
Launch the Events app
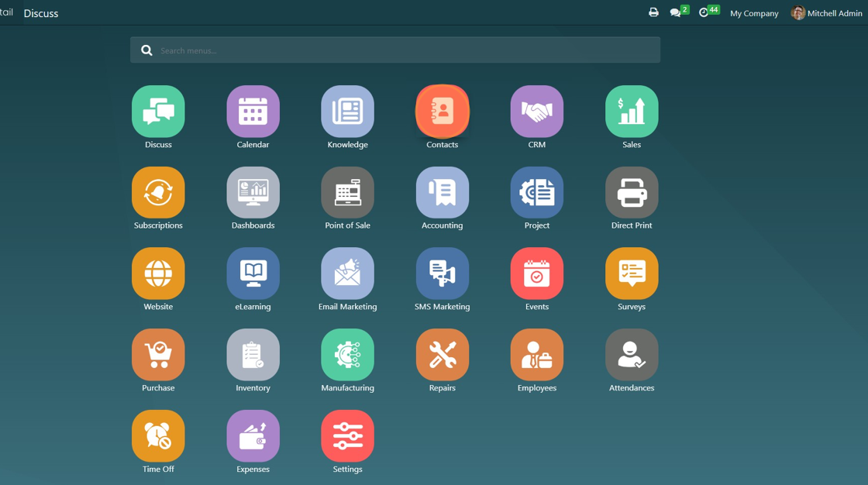pos(537,273)
